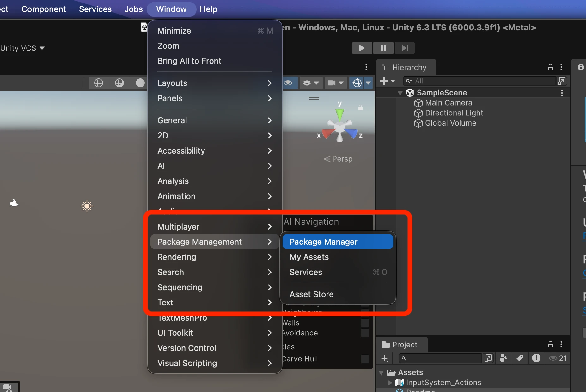Expand the Accessibility submenu

click(215, 151)
